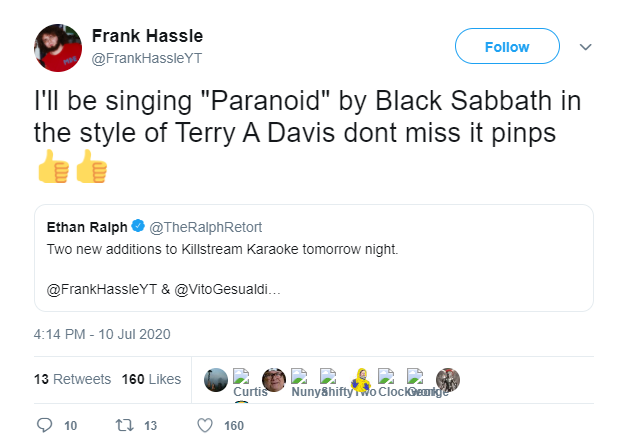Viewport: 630px width, 445px height.
Task: Open the @TheRalphRetort handle in quoted tweet
Action: point(206,227)
